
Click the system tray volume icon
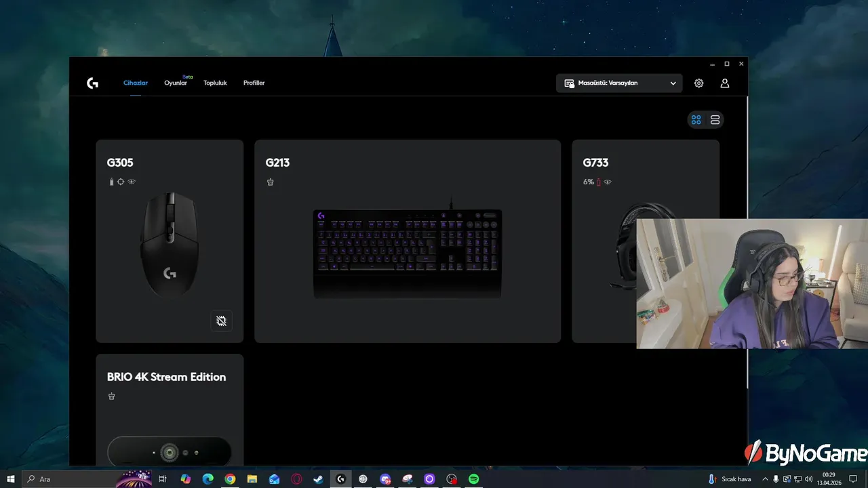[x=809, y=479]
